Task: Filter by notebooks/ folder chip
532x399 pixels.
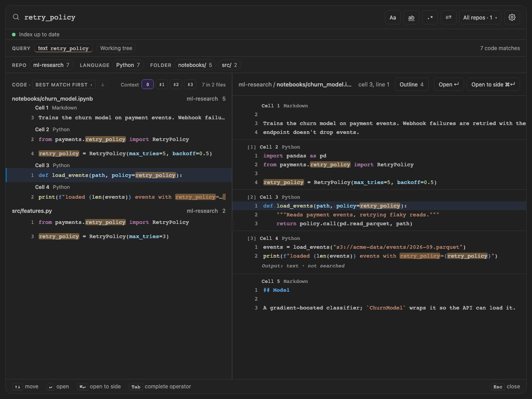Action: pyautogui.click(x=195, y=65)
